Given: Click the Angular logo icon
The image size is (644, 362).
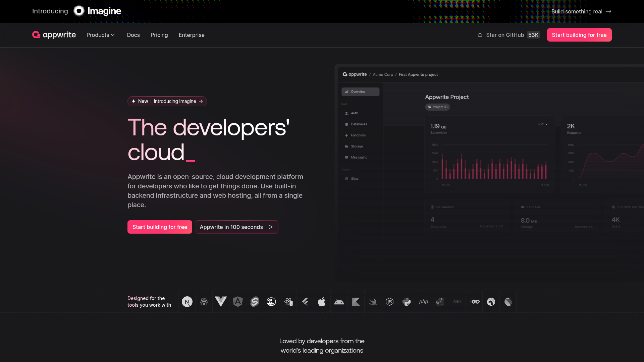Looking at the screenshot, I should 238,302.
